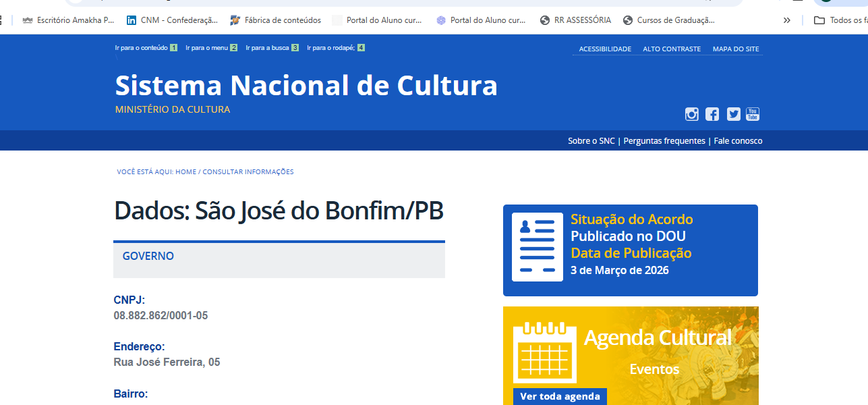Toggle Alto Contraste mode
This screenshot has height=405, width=868.
[672, 49]
